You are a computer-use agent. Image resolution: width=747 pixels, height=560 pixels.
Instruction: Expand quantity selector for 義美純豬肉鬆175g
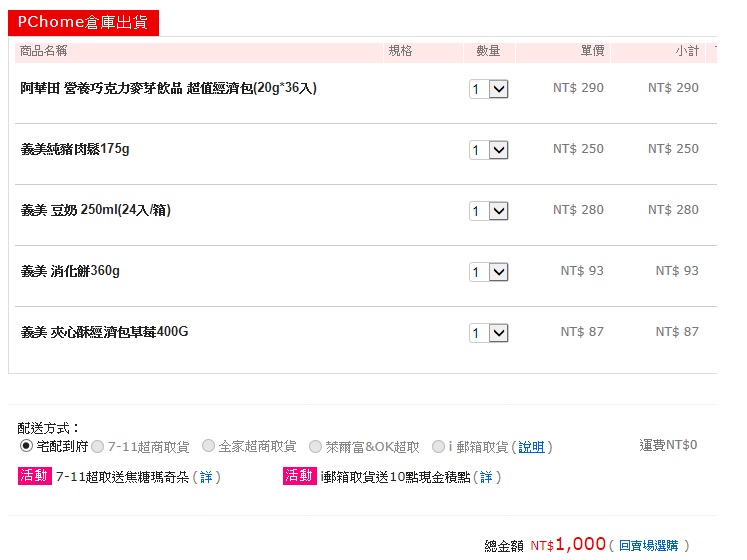pos(489,150)
